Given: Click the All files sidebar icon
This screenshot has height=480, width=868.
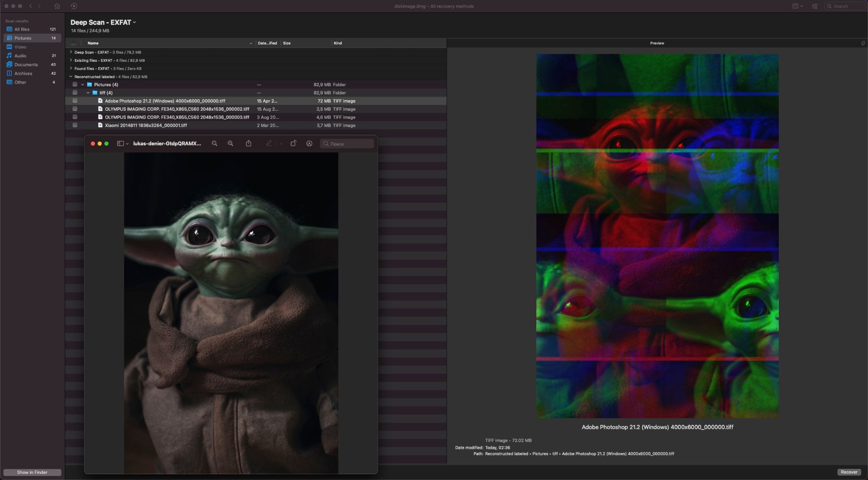Looking at the screenshot, I should pos(9,29).
